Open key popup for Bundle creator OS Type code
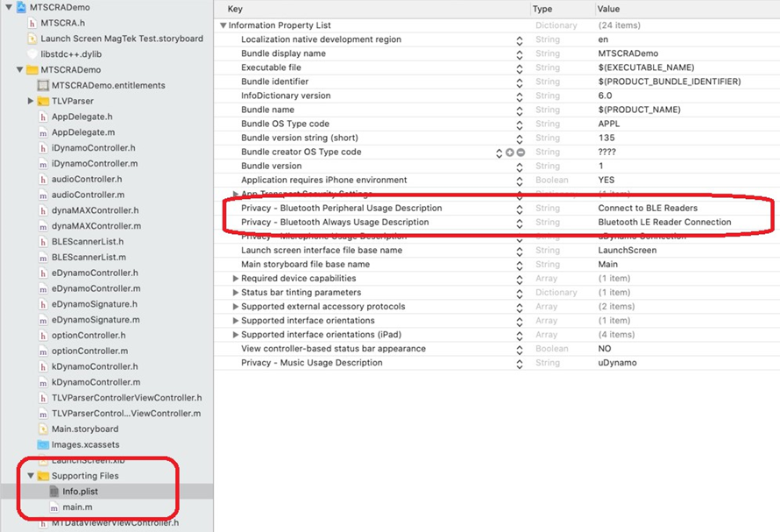This screenshot has width=780, height=532. click(x=499, y=153)
